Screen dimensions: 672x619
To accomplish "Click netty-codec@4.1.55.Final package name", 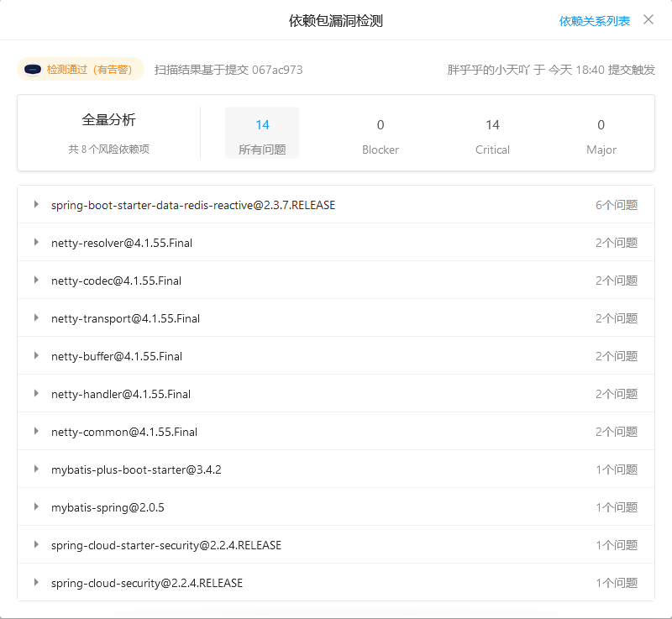I will click(x=116, y=281).
